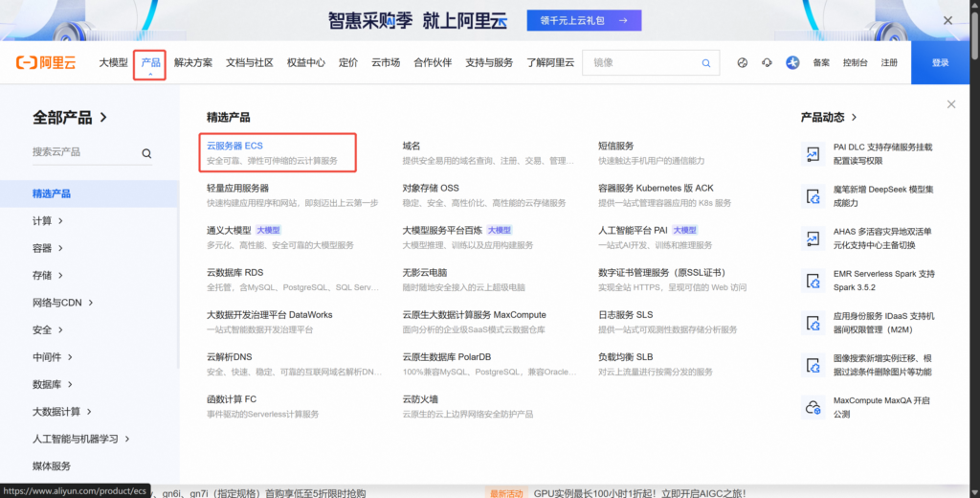Expand the 网络与CDN category
This screenshot has height=498, width=980.
(x=63, y=303)
